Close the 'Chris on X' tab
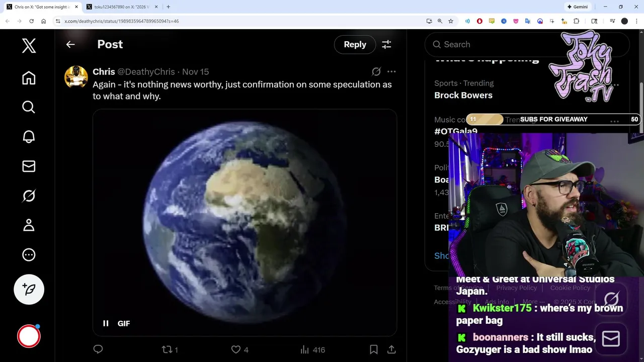The height and width of the screenshot is (362, 644). point(76,7)
